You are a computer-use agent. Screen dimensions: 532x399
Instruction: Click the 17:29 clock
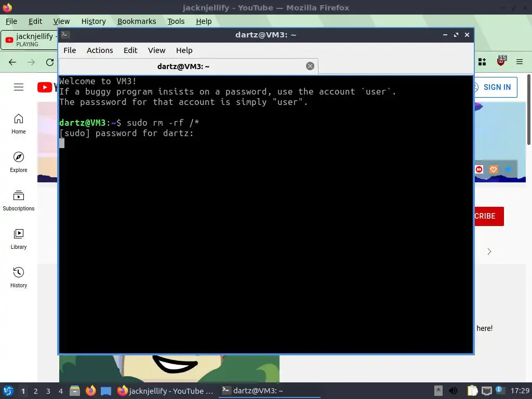(520, 391)
